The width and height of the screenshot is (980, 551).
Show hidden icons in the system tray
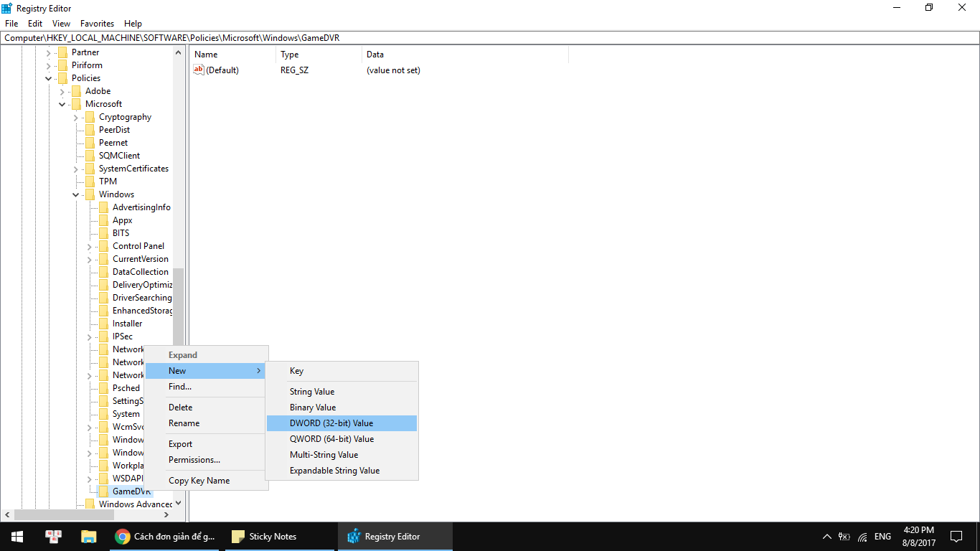click(826, 536)
